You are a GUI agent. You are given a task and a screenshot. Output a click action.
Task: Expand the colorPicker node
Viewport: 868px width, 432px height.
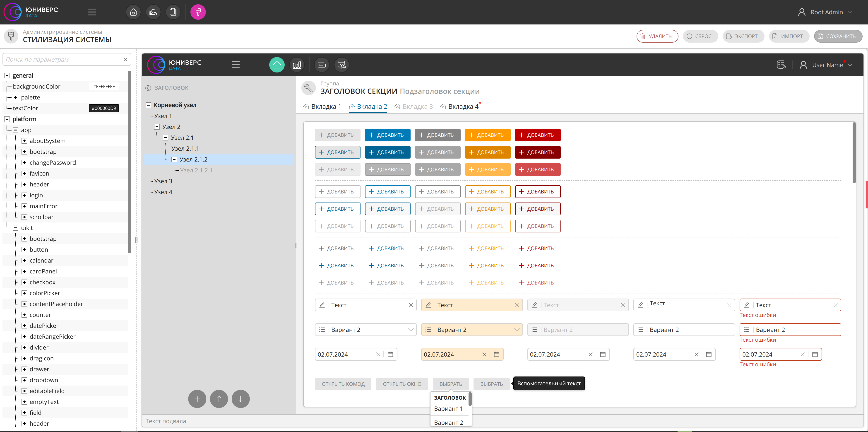point(24,293)
